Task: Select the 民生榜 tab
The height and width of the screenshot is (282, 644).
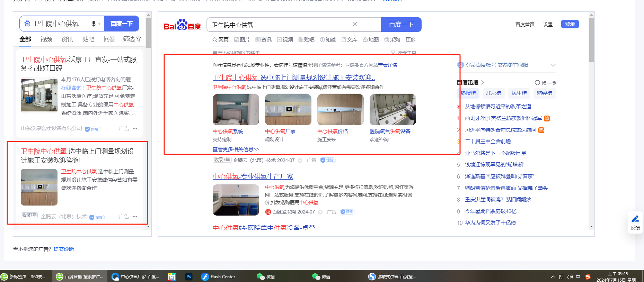Action: 519,93
